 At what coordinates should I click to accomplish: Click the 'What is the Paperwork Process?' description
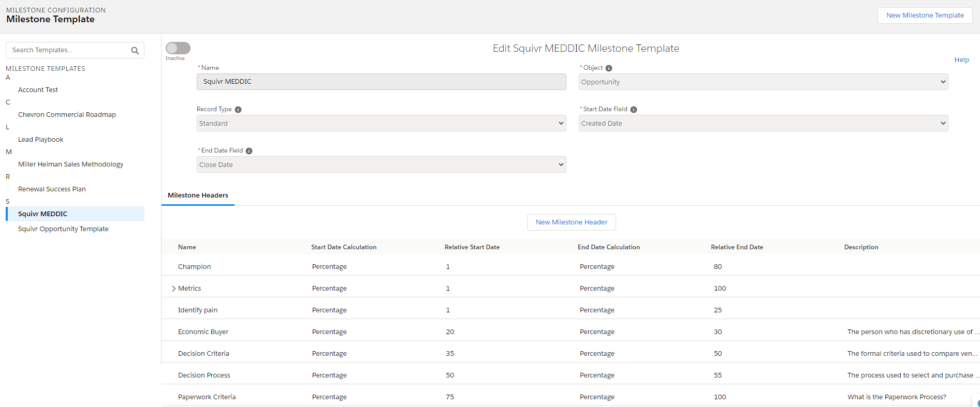pos(897,397)
